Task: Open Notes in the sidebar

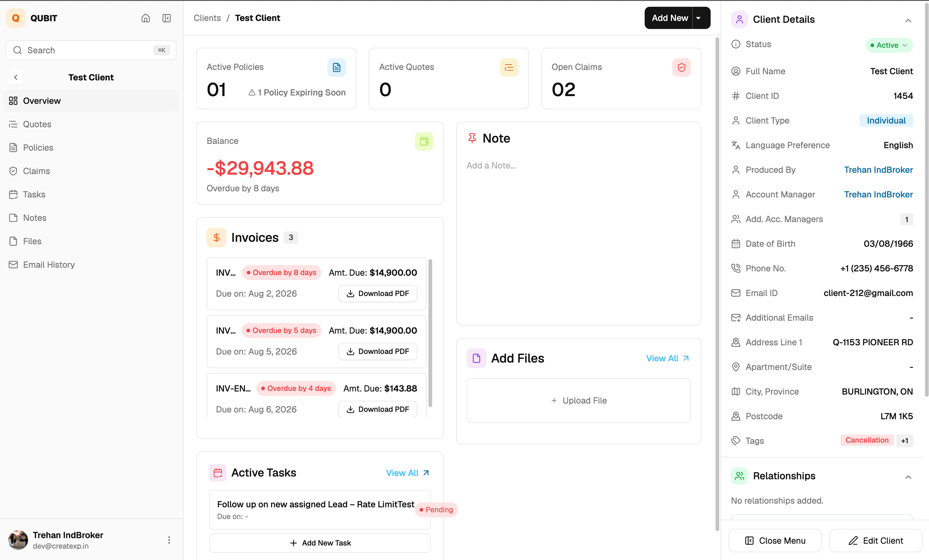Action: (x=91, y=217)
